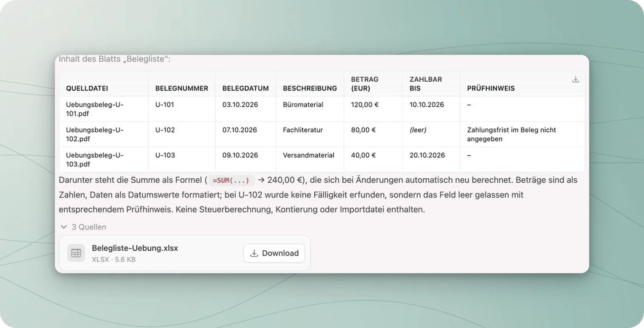Download the table using the top-right icon
This screenshot has height=328, width=644.
[x=576, y=79]
